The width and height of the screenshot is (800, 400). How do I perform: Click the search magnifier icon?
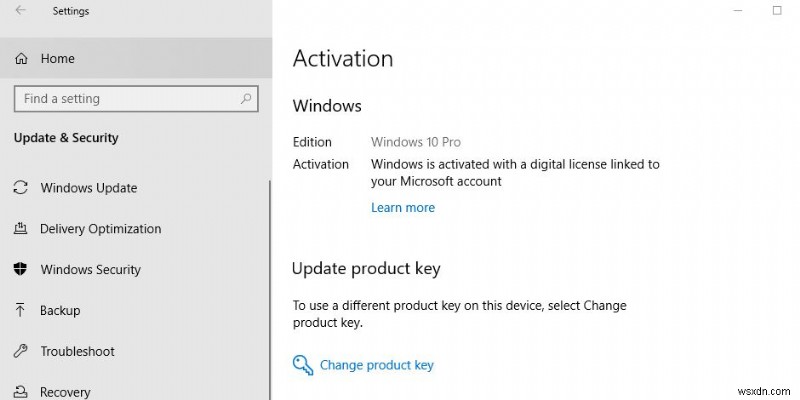(246, 98)
